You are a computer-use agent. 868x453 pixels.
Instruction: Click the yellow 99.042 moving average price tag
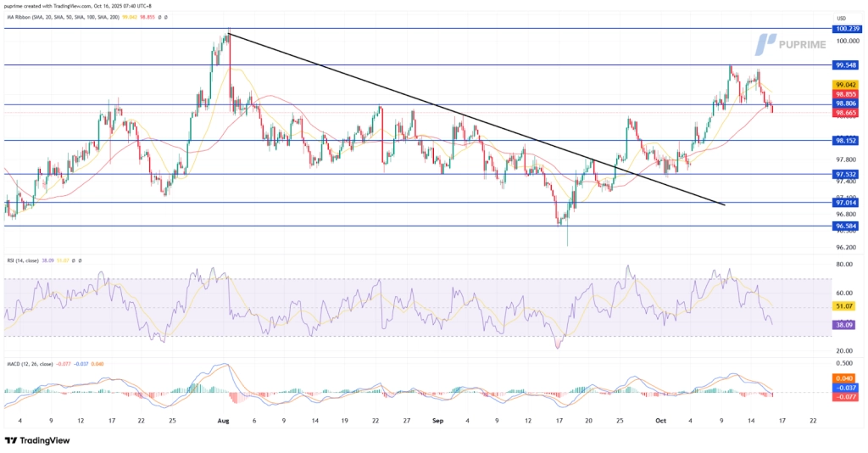[x=846, y=85]
